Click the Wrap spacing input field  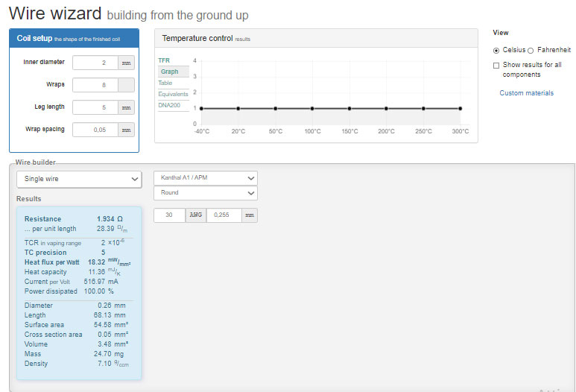pyautogui.click(x=95, y=130)
